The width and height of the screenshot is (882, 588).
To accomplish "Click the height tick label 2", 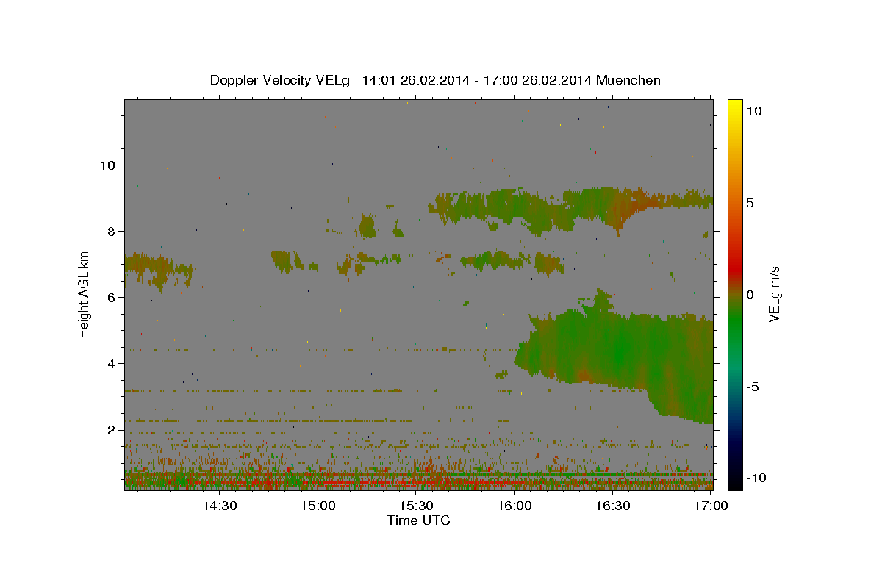I will pyautogui.click(x=110, y=430).
